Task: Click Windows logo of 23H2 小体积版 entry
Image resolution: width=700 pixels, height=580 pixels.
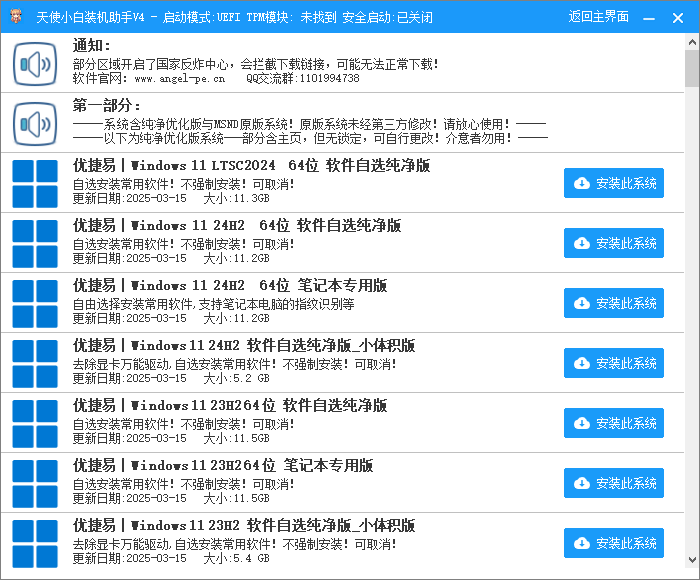Action: coord(35,544)
